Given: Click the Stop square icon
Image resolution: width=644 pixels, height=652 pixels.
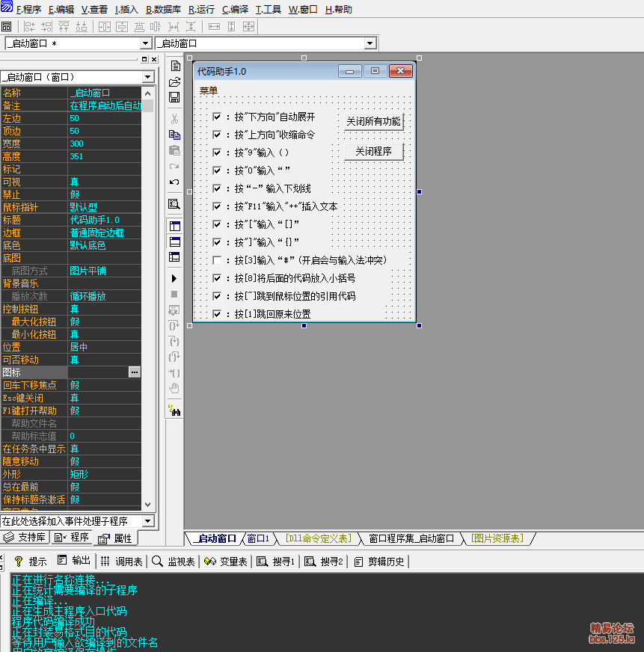Looking at the screenshot, I should click(174, 295).
